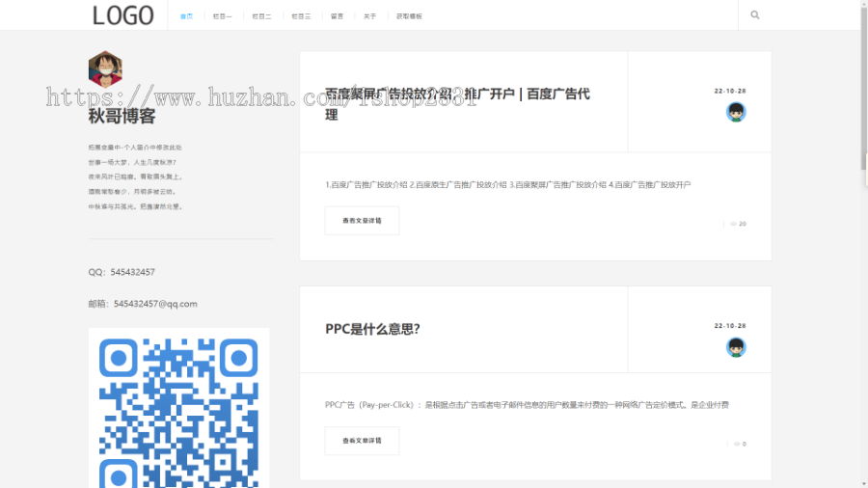Open the PPC是什么意思? article title
The image size is (868, 488).
pos(372,329)
